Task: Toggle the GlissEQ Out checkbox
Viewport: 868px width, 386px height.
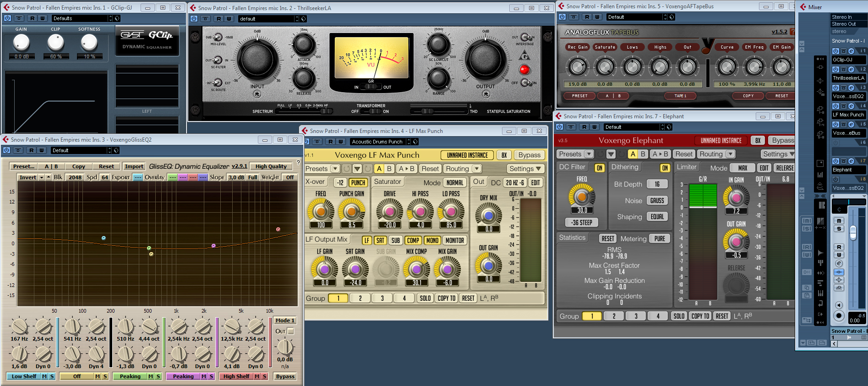Action: tap(290, 331)
